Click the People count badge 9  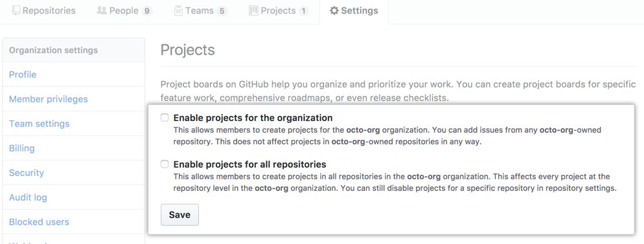147,12
